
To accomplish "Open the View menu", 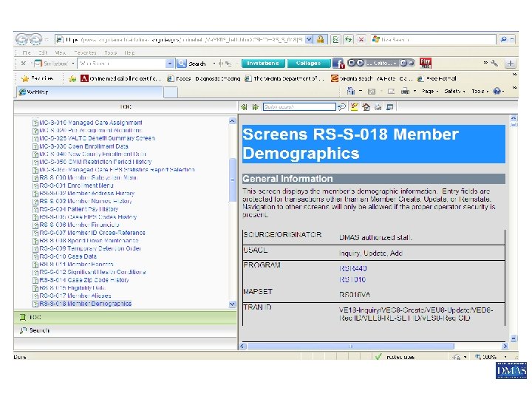I will 60,52.
